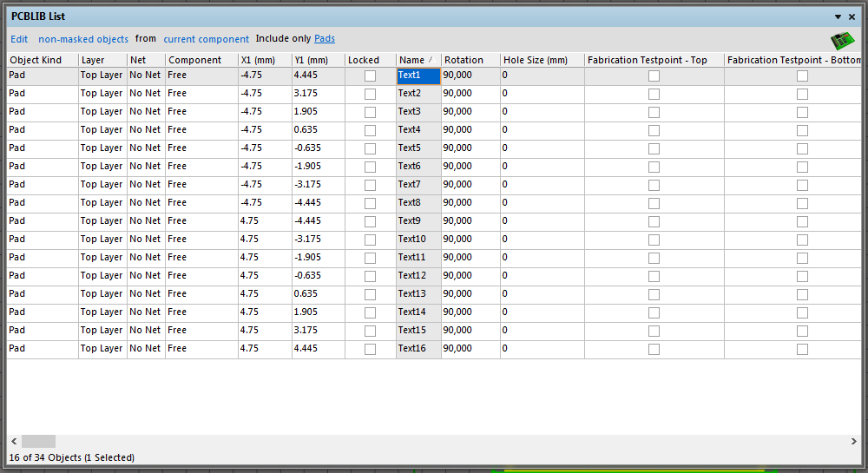Toggle the Locked checkbox for Text1
Image resolution: width=868 pixels, height=473 pixels.
pos(371,76)
